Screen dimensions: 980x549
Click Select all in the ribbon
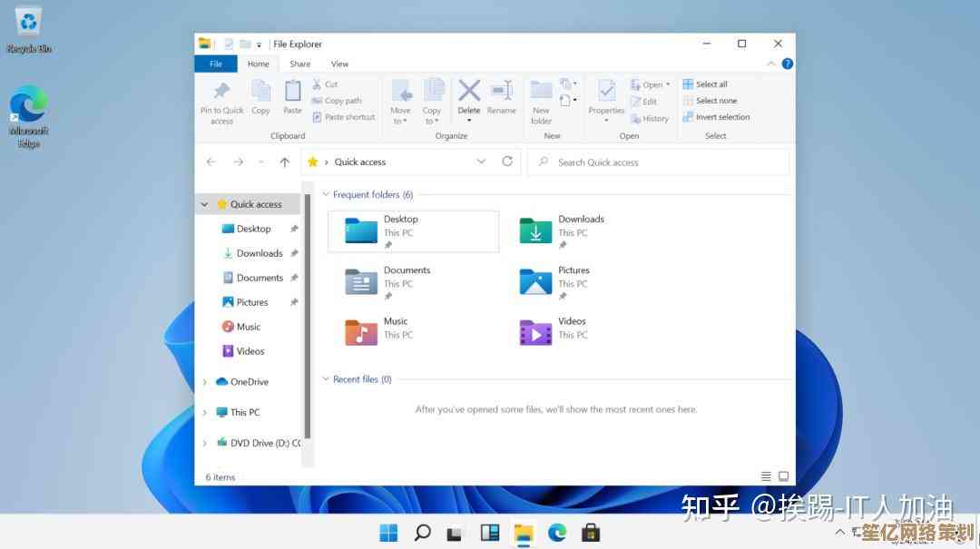(x=711, y=84)
